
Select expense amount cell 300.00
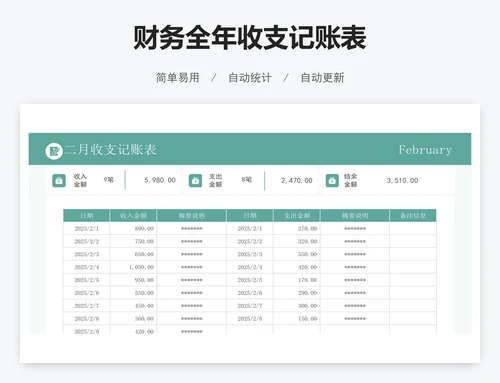pos(297,306)
